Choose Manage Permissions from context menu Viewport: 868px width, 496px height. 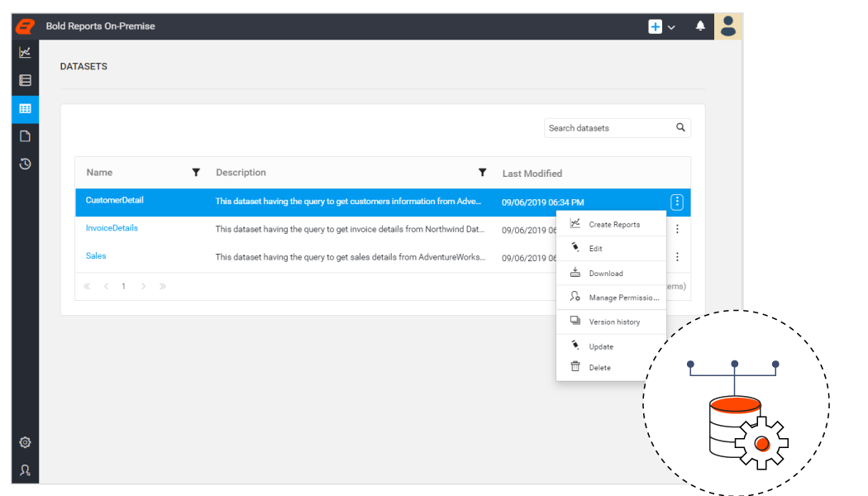611,298
